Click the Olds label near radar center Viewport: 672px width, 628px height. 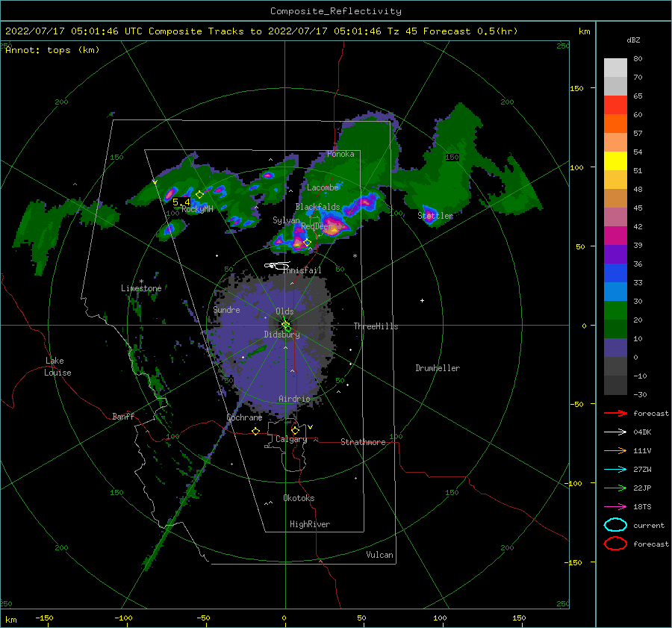tap(284, 311)
